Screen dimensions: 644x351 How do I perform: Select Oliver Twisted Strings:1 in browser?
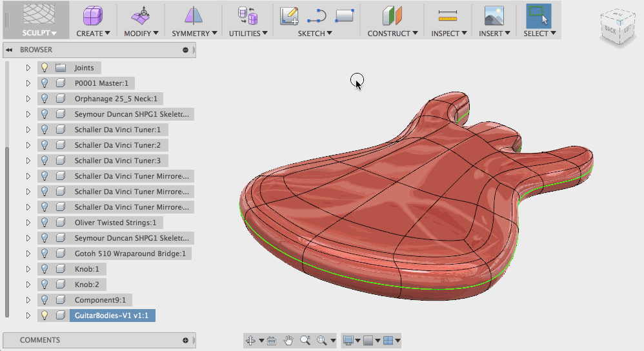point(115,223)
